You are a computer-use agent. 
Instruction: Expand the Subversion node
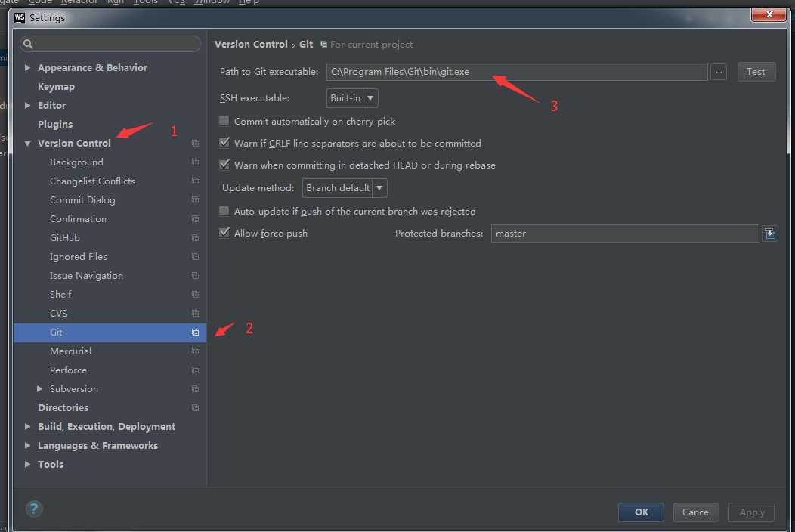(39, 389)
